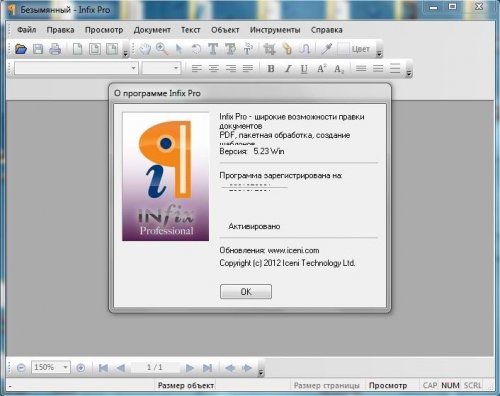The image size is (500, 396).
Task: Print the document using the printer icon
Action: (x=55, y=49)
